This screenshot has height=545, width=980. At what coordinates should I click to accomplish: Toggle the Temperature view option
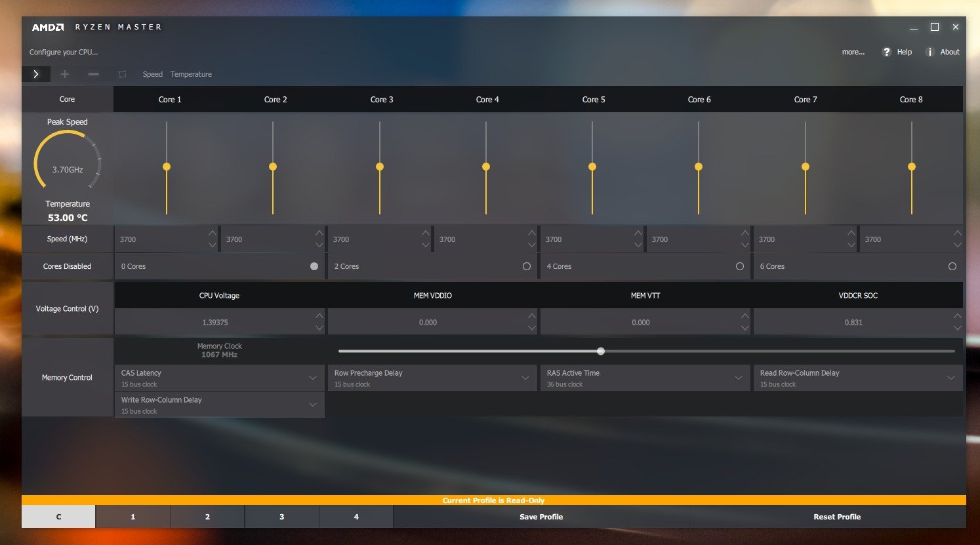[x=191, y=74]
